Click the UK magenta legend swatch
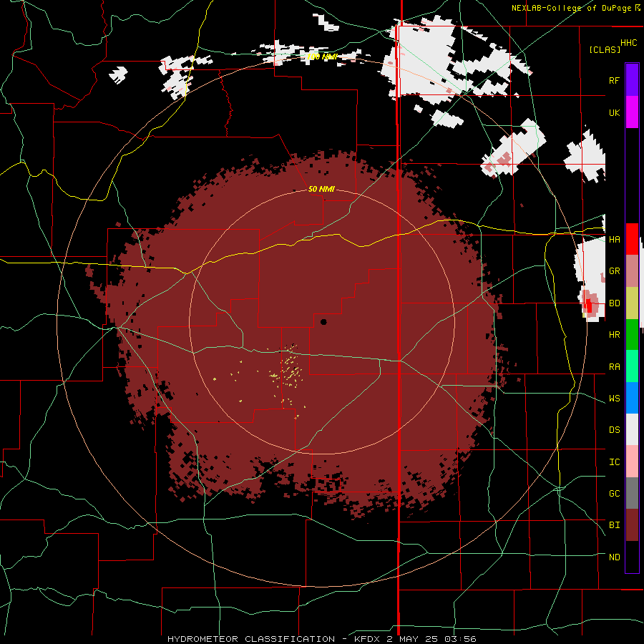Viewport: 644px width, 644px height. coord(632,112)
